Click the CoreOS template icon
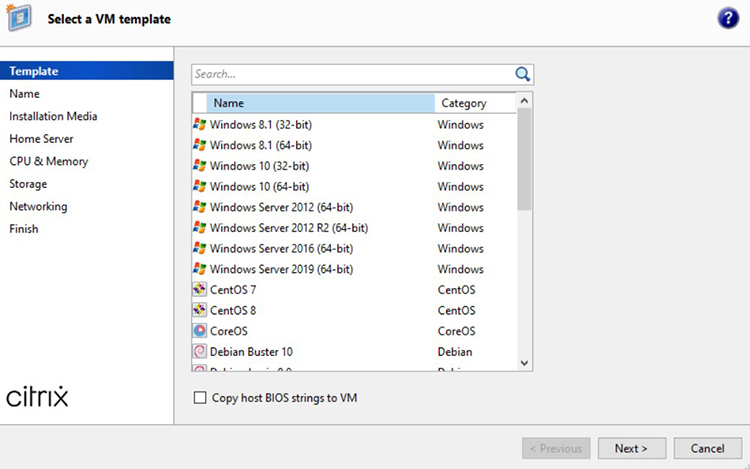This screenshot has height=469, width=750. (200, 331)
